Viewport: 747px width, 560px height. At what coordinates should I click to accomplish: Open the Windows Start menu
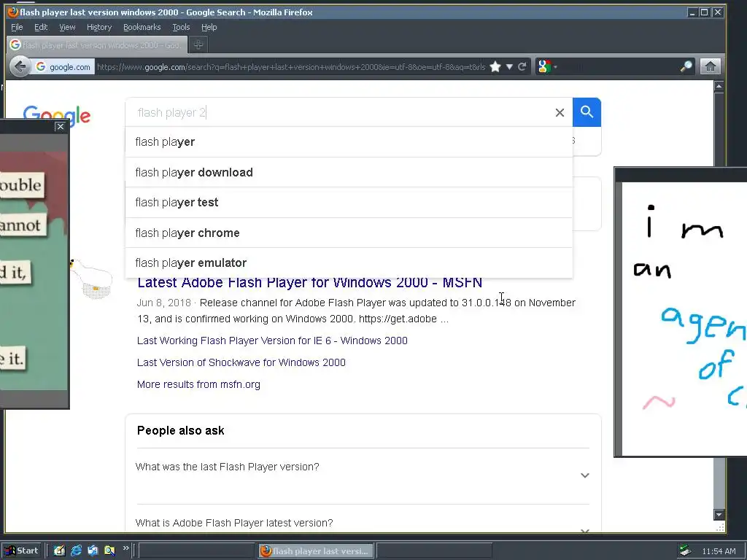(22, 551)
